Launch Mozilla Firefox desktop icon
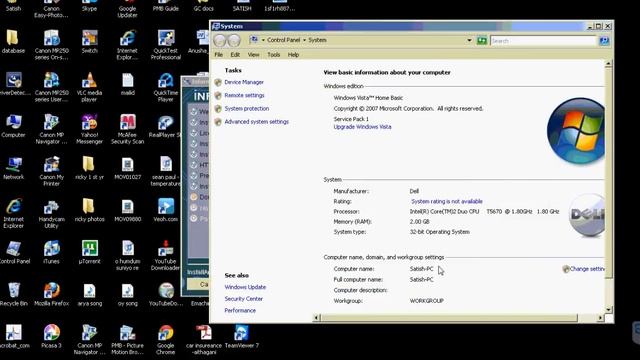Screen dimensions: 640x360 coord(51,294)
